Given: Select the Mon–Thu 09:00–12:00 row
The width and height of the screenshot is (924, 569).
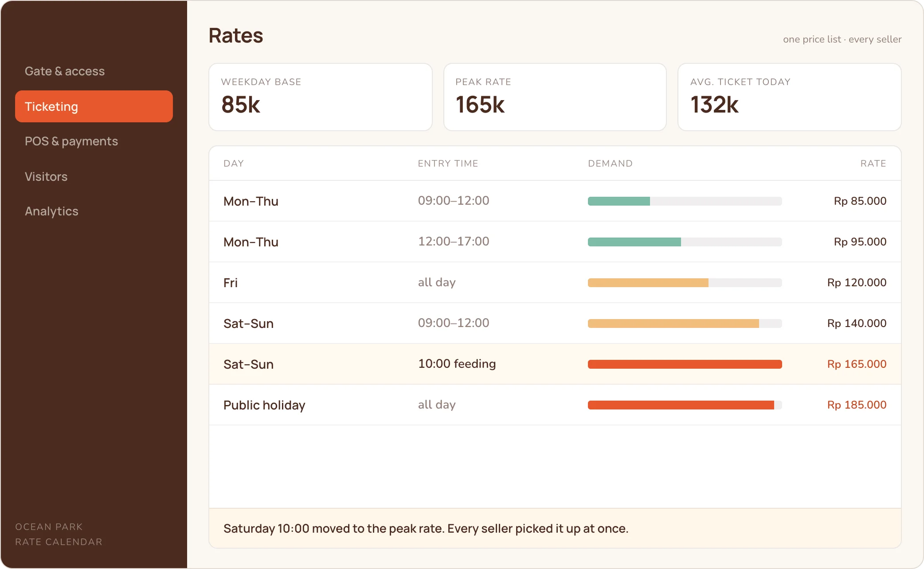Looking at the screenshot, I should [x=555, y=201].
